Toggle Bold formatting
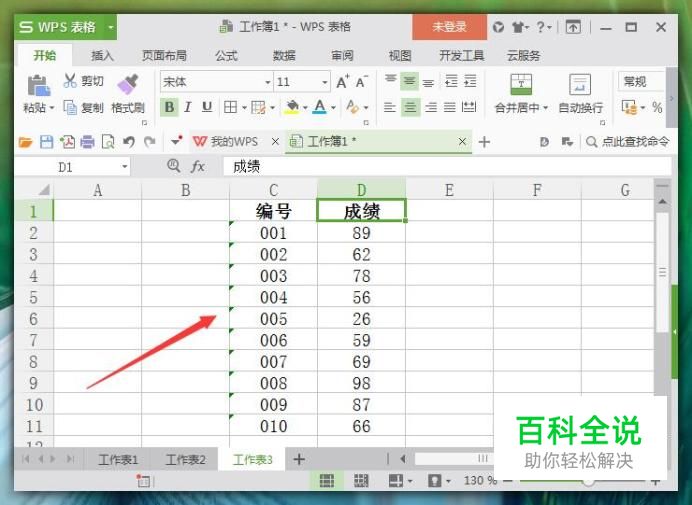This screenshot has height=505, width=692. 169,107
